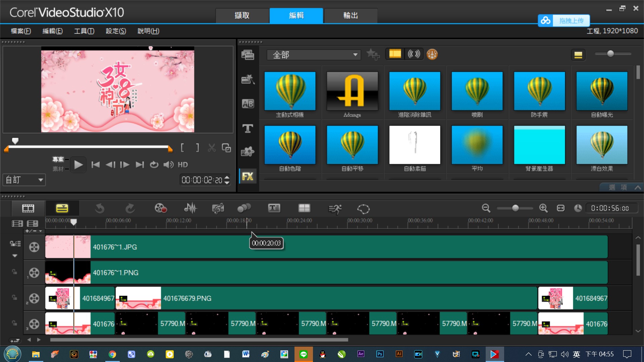Image resolution: width=644 pixels, height=362 pixels.
Task: Open the Subtitle Editor icon
Action: click(274, 208)
